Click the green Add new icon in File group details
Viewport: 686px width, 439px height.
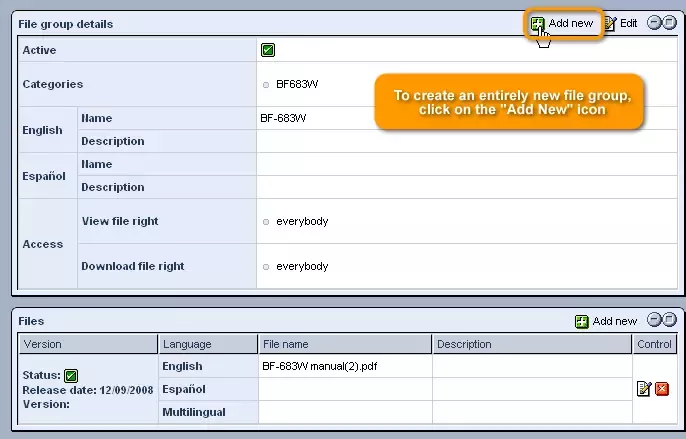click(x=538, y=23)
